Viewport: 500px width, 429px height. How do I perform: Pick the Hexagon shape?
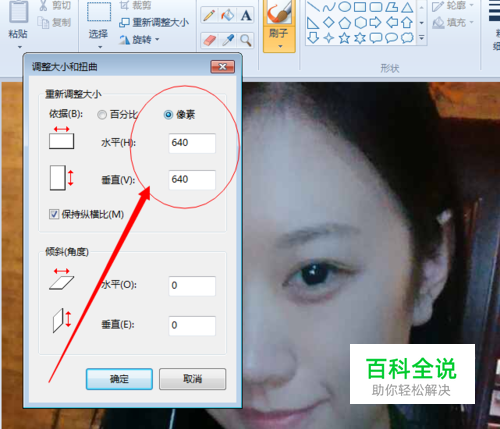click(360, 23)
